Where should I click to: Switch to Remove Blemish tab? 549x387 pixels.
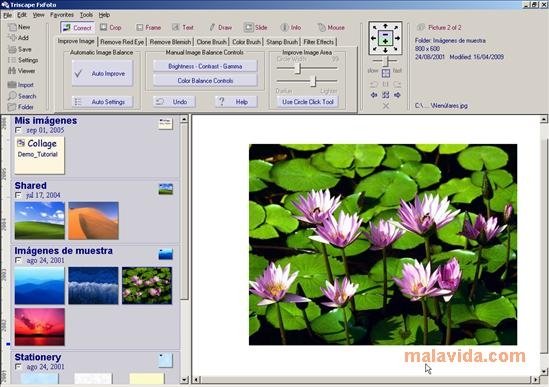click(x=170, y=42)
